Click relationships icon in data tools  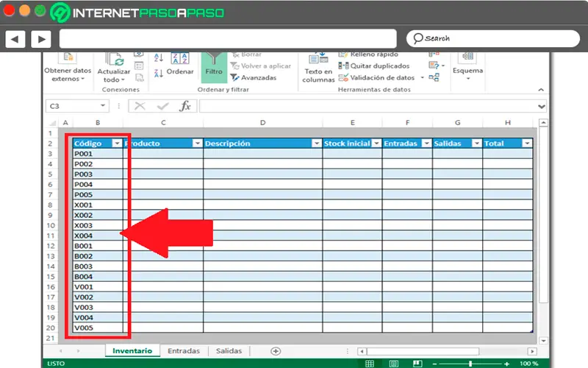coord(434,78)
